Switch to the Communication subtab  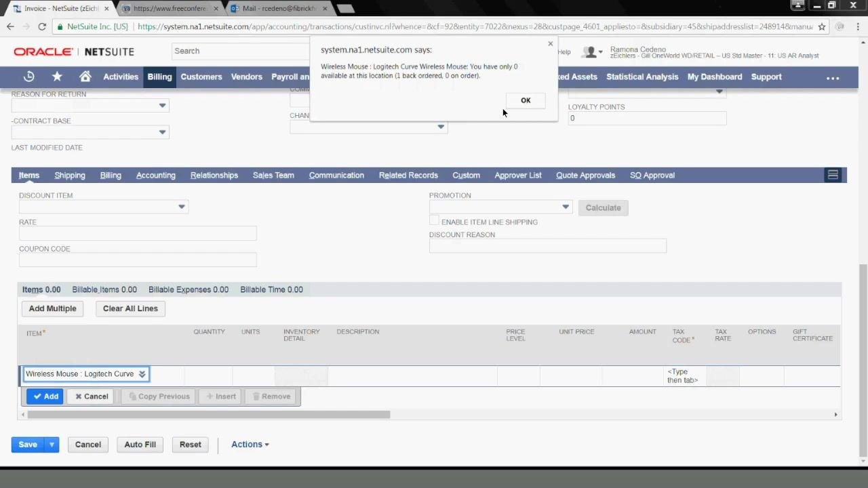336,175
